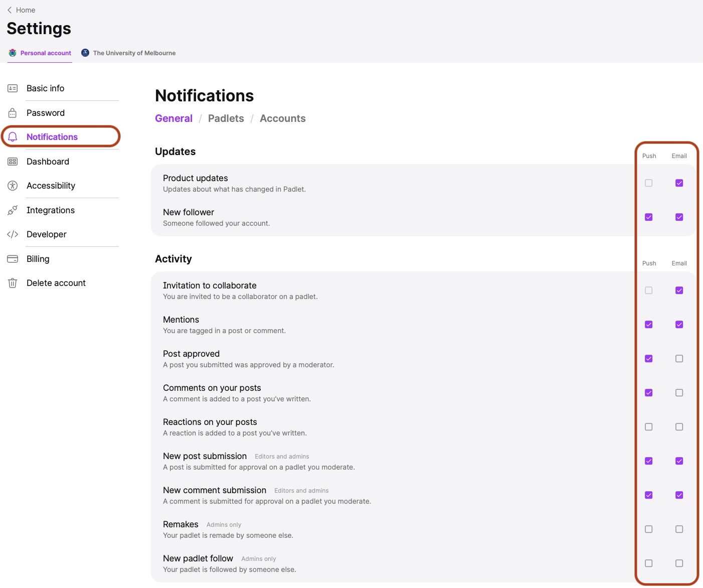703x588 pixels.
Task: Click the Integrations plug icon
Action: [x=13, y=210]
